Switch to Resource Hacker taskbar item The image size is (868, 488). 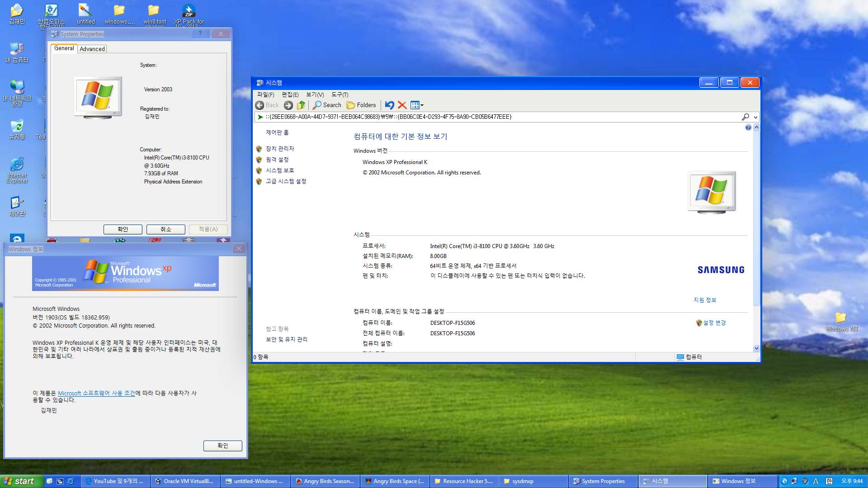tap(464, 481)
